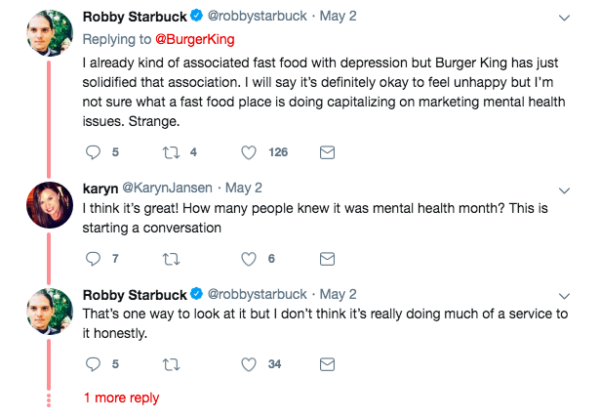Like karyn's tweet with 6 likes
The image size is (600, 419).
(248, 259)
